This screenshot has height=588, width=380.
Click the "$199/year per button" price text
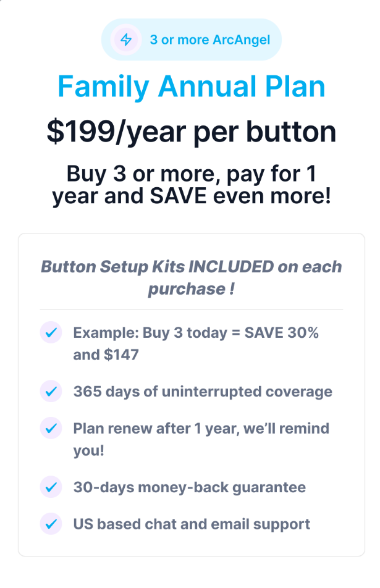(x=191, y=131)
